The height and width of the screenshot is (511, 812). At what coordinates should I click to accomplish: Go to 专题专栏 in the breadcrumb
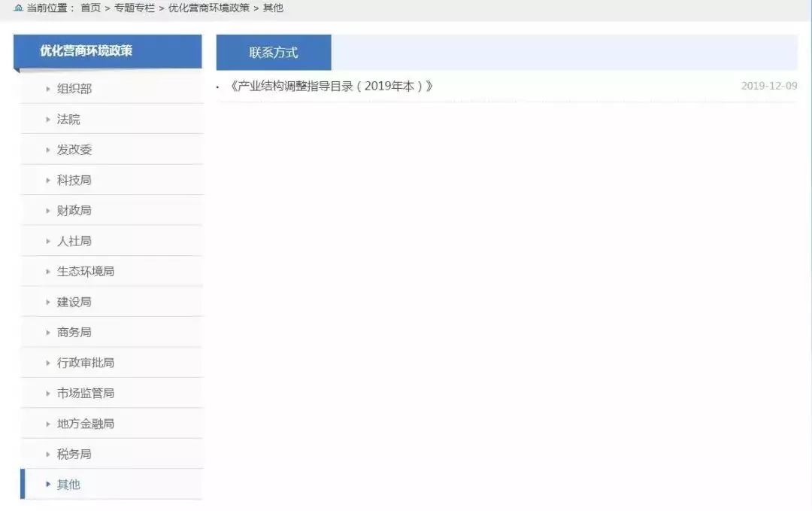135,8
